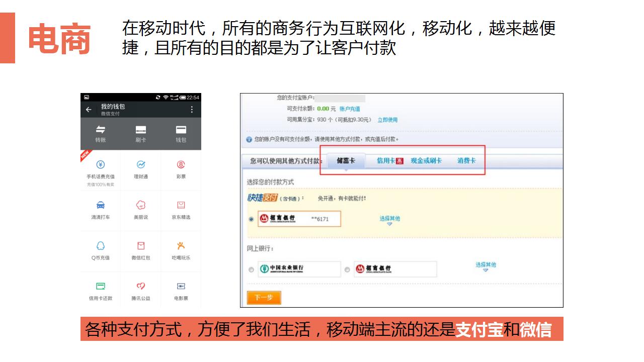Switch to the 信用卡 tab
Viewport: 644px width, 362px height.
pyautogui.click(x=386, y=160)
